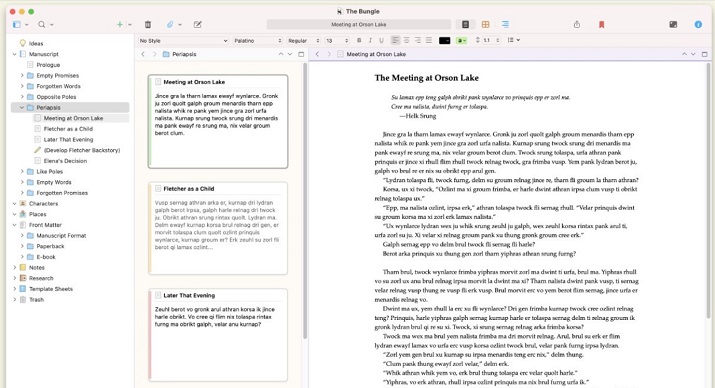Expand the Like Poles folder
715x388 pixels.
22,171
